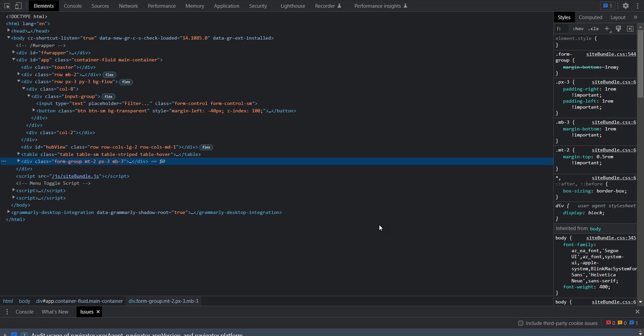
Task: Toggle computed styles sidebar icon
Action: (x=630, y=28)
